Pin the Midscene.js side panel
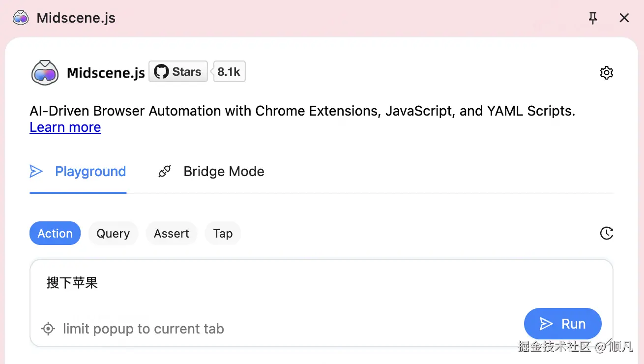 coord(593,18)
